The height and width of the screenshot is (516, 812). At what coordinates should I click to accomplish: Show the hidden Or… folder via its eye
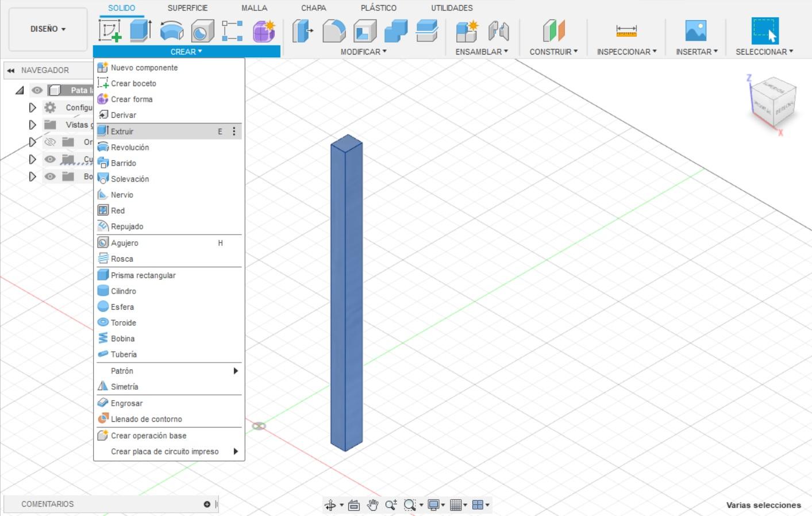tap(51, 142)
